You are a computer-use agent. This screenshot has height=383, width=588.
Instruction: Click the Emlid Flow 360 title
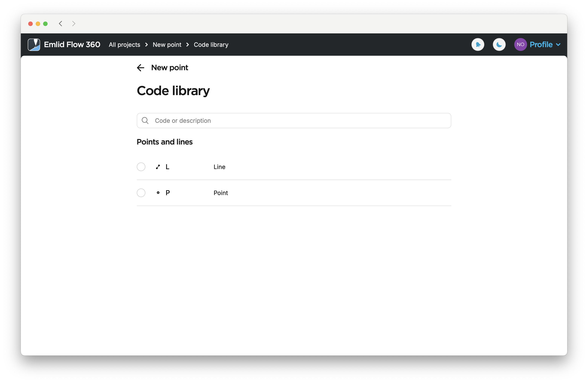[72, 45]
